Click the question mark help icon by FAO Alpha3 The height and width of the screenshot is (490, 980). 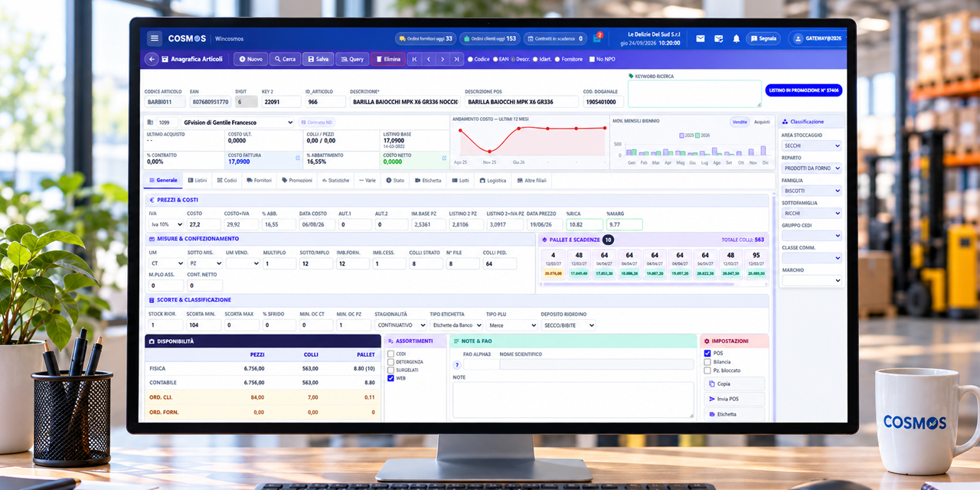pos(457,364)
